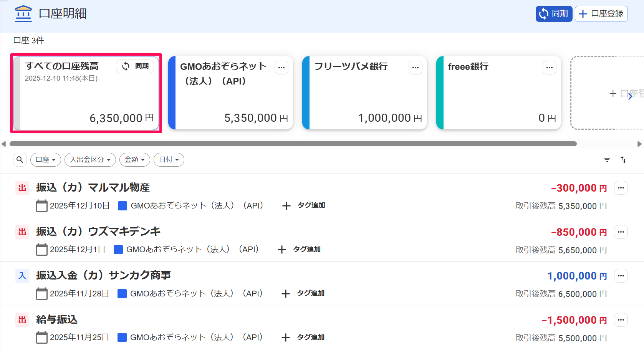This screenshot has width=644, height=354.
Task: Select the GMOあおぞらネット account card
Action: (x=230, y=93)
